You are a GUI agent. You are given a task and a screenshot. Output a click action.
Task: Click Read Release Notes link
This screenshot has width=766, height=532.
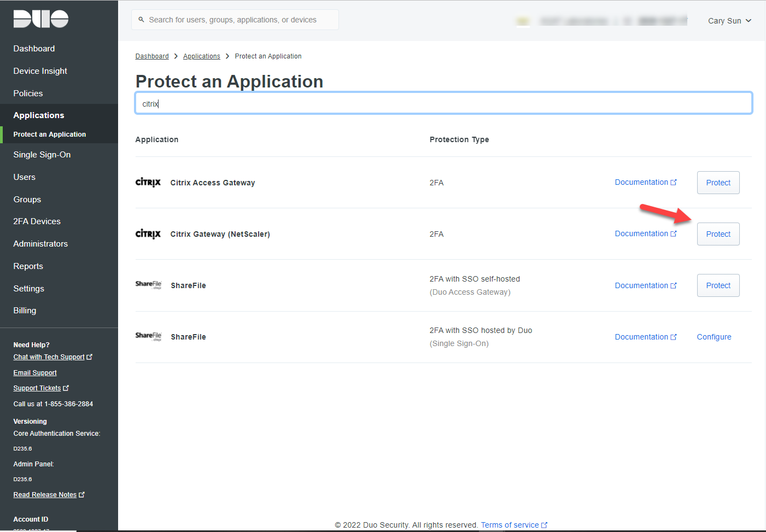(x=45, y=495)
